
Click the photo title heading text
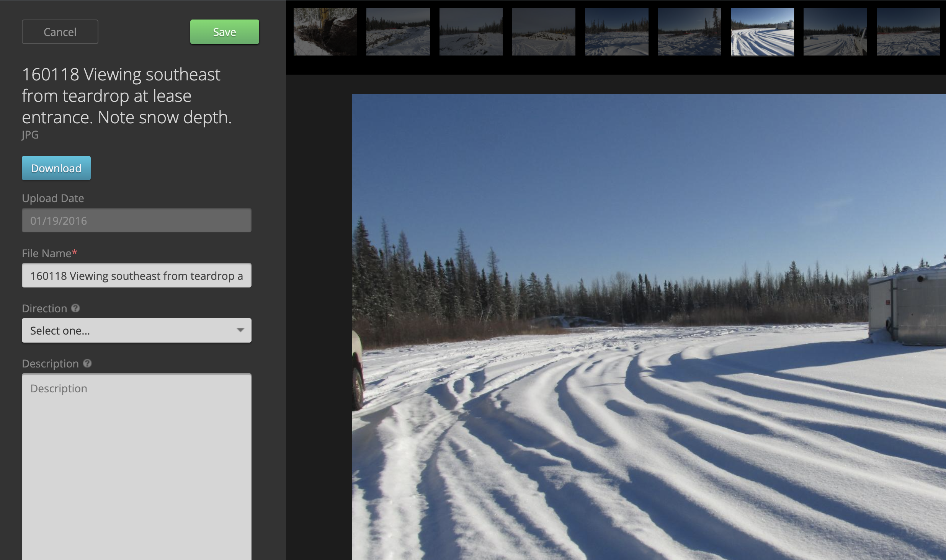tap(127, 96)
